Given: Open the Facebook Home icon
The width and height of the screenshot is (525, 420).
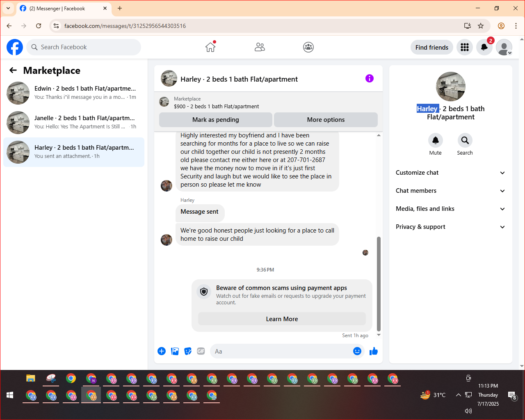Looking at the screenshot, I should point(210,47).
